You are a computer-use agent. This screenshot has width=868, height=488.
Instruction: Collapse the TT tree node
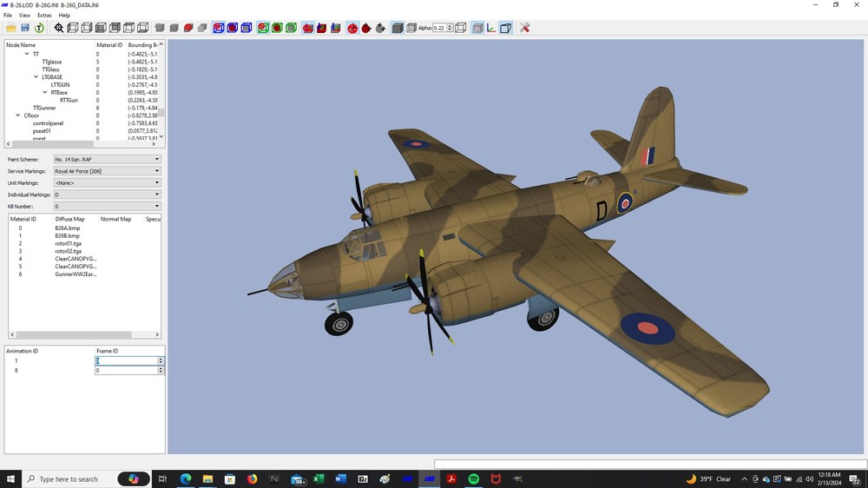(x=27, y=54)
